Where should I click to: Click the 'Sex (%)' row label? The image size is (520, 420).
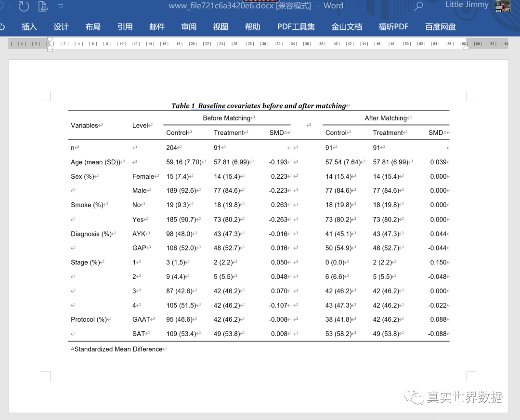[x=83, y=176]
